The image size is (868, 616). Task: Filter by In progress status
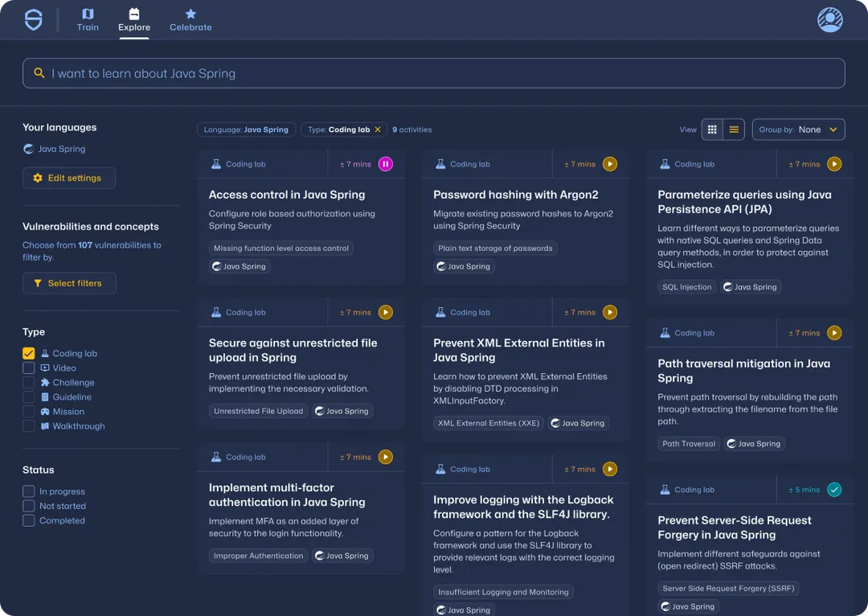[x=29, y=491]
